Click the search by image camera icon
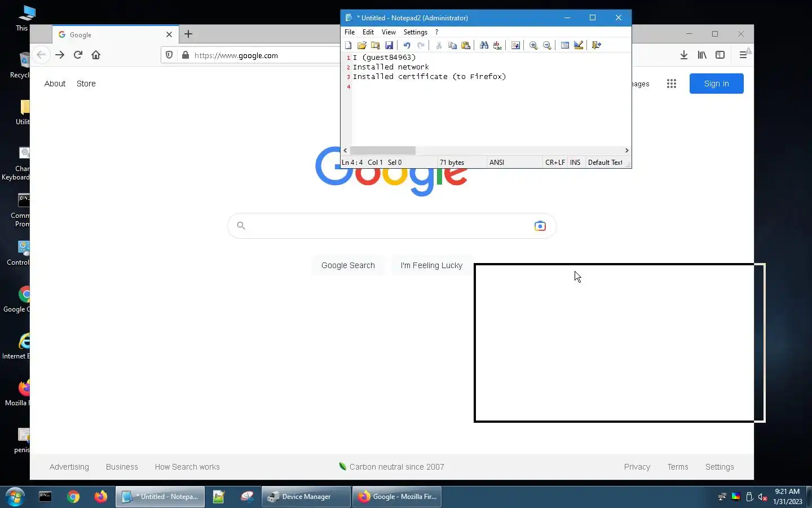Screen dimensions: 812x508 540,226
